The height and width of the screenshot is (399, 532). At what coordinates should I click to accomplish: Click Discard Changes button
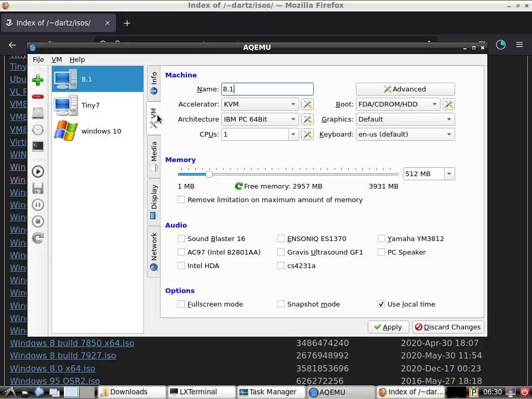coord(448,327)
